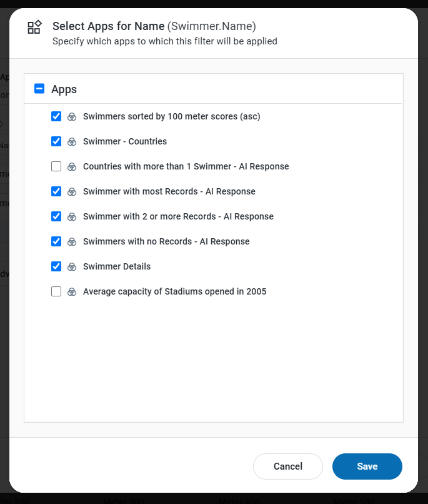This screenshot has width=428, height=504.
Task: Uncheck Swimmers sorted by 100 meter scores
Action: tap(56, 116)
